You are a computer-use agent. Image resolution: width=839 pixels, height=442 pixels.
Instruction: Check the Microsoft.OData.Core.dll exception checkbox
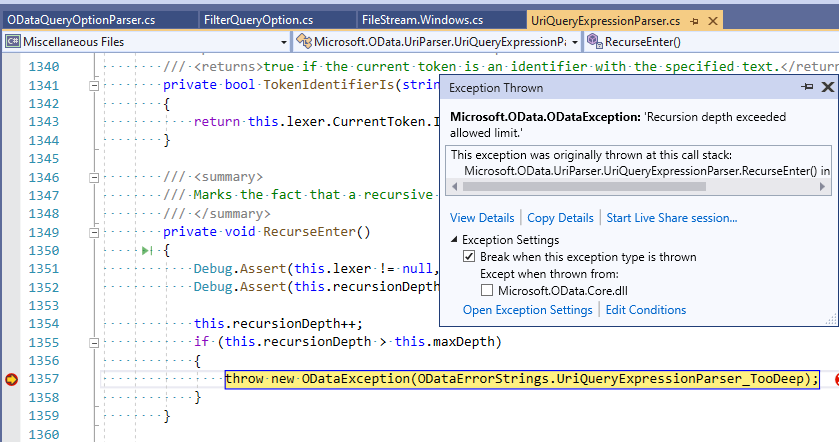point(486,291)
